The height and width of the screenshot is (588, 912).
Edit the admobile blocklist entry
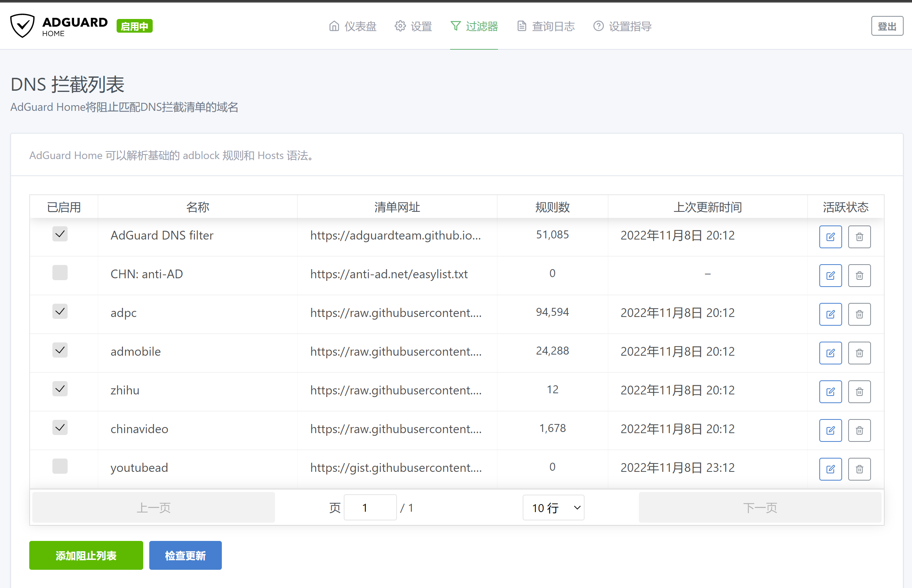click(830, 353)
